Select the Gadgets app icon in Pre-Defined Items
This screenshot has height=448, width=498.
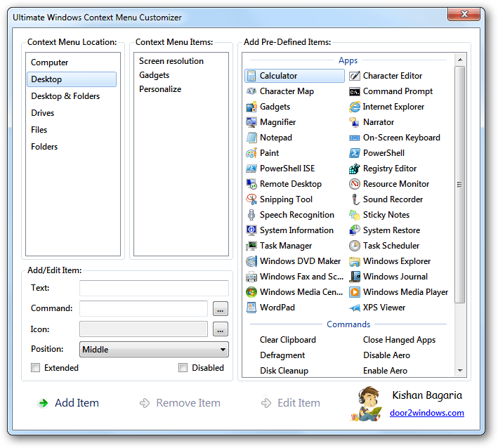click(x=251, y=107)
